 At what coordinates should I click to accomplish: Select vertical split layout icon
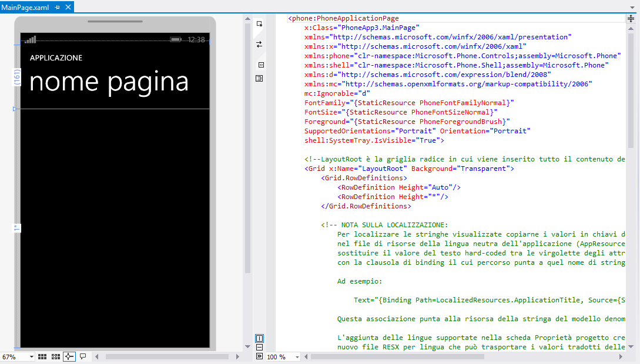259,338
